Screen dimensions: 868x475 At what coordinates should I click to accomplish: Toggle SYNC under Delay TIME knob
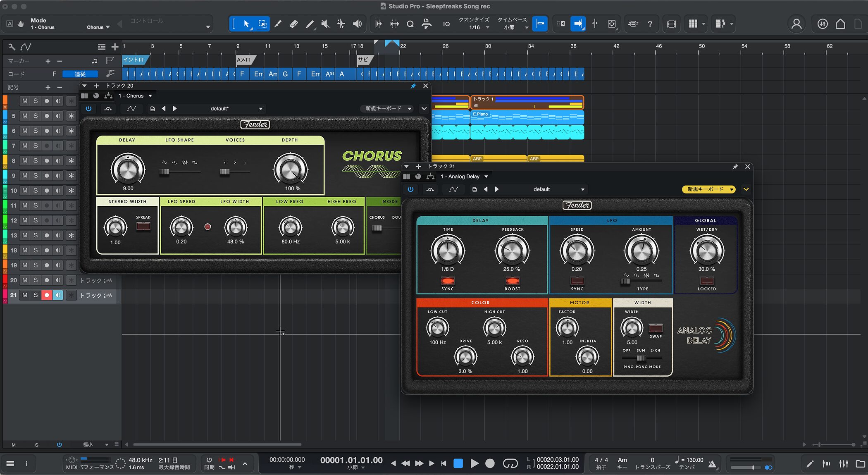(x=448, y=281)
